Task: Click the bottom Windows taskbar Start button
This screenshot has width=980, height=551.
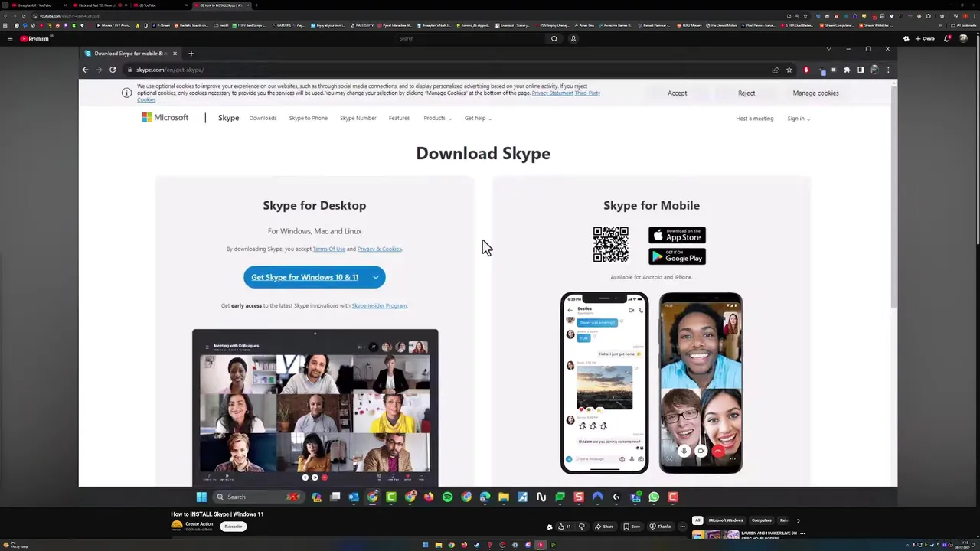Action: pos(425,546)
